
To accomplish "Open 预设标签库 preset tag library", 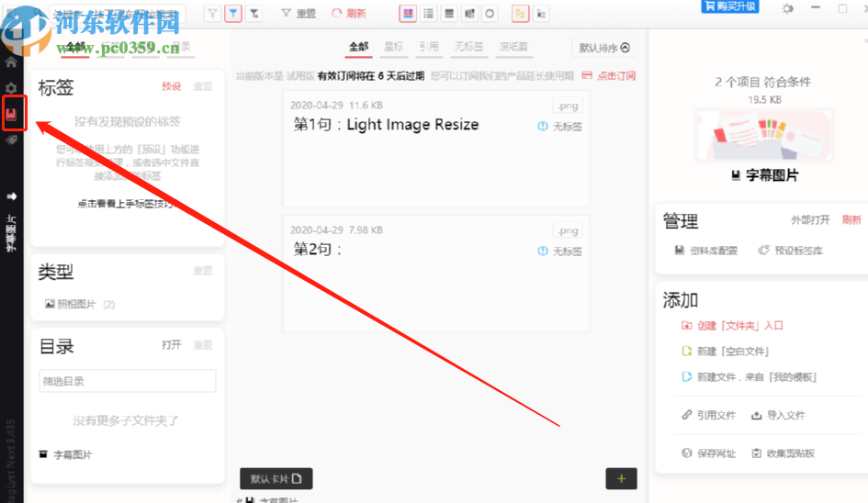I will click(x=791, y=250).
